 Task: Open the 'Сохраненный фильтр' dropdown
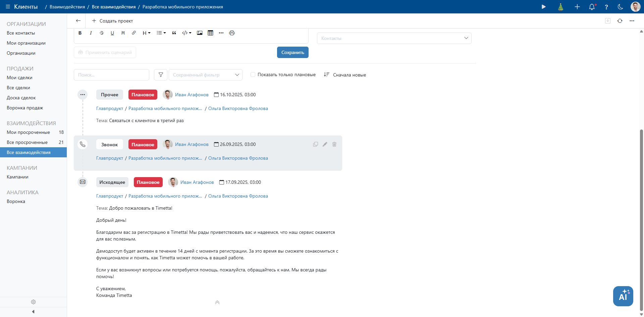coord(205,74)
